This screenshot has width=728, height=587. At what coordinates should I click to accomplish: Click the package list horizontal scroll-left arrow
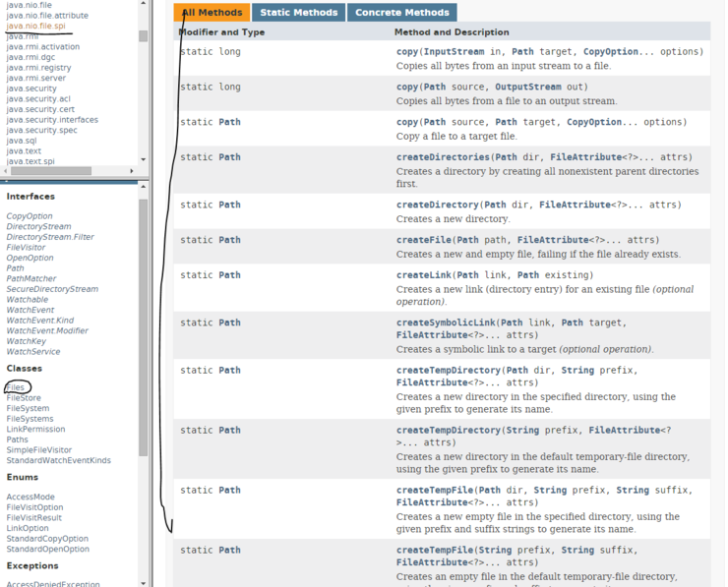point(5,171)
